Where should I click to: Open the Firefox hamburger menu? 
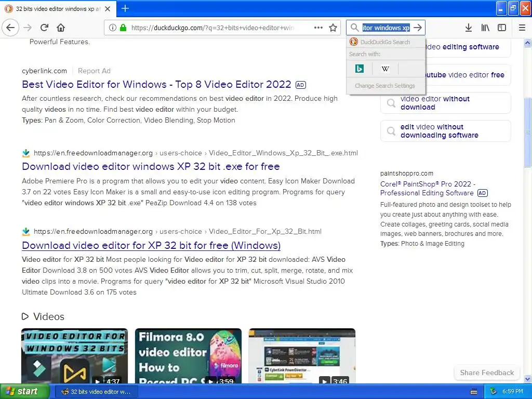522,28
